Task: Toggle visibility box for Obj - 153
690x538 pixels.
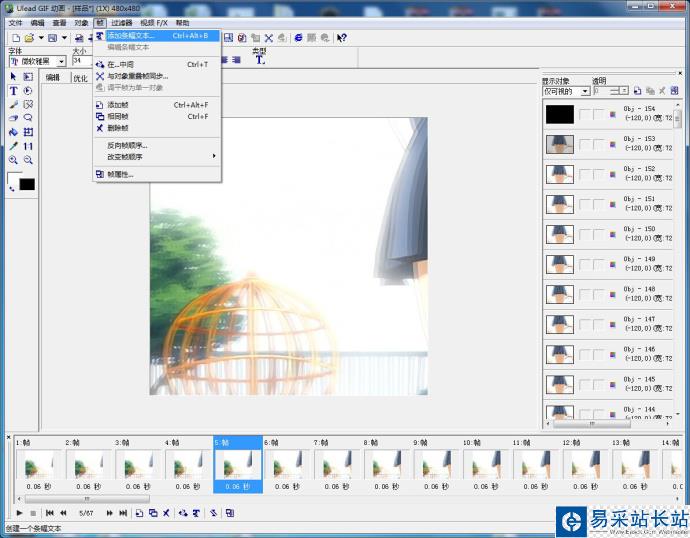Action: pyautogui.click(x=585, y=144)
